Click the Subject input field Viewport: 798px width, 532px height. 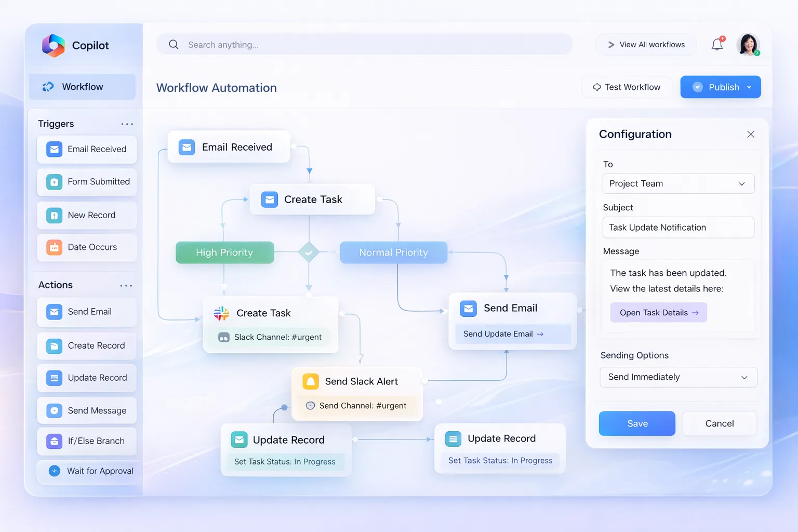tap(679, 228)
